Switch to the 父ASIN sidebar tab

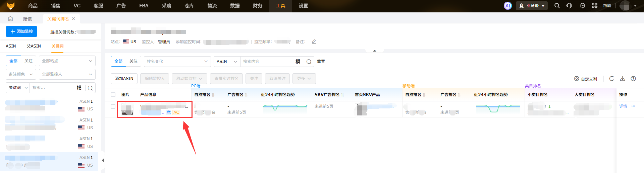34,46
